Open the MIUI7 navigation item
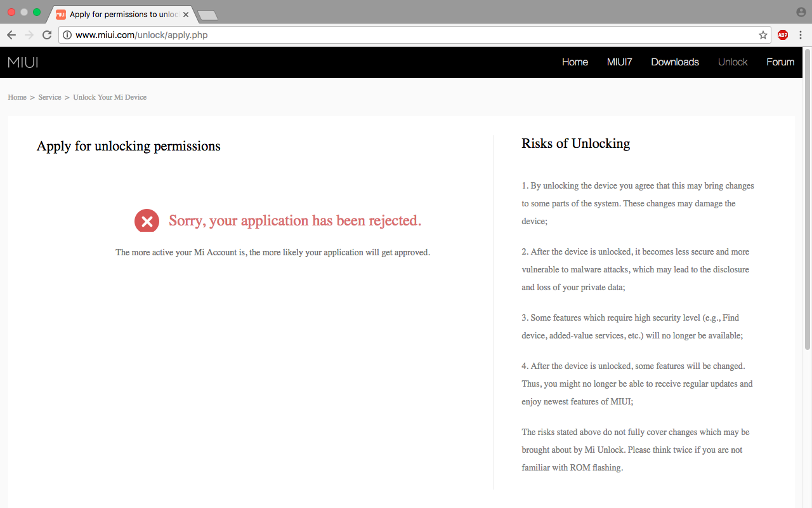Screen dimensions: 812x508 [x=620, y=62]
